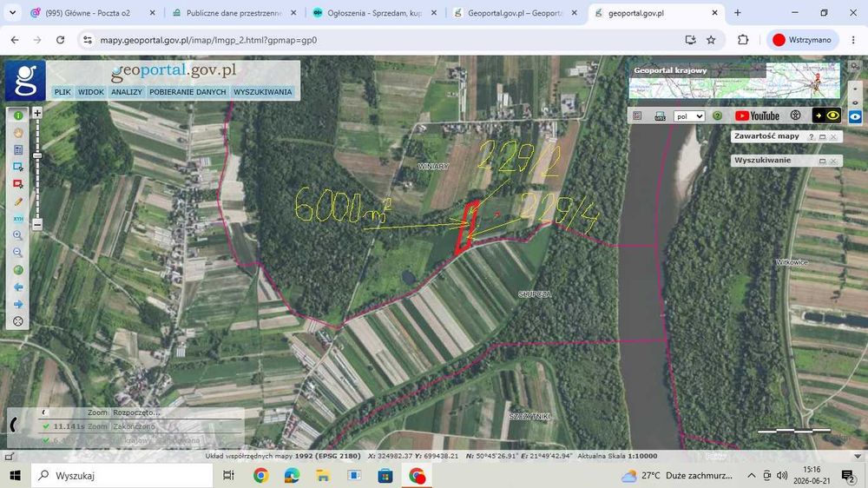Click the Geoportal krajowy overview minimap
The width and height of the screenshot is (868, 488).
tap(734, 80)
